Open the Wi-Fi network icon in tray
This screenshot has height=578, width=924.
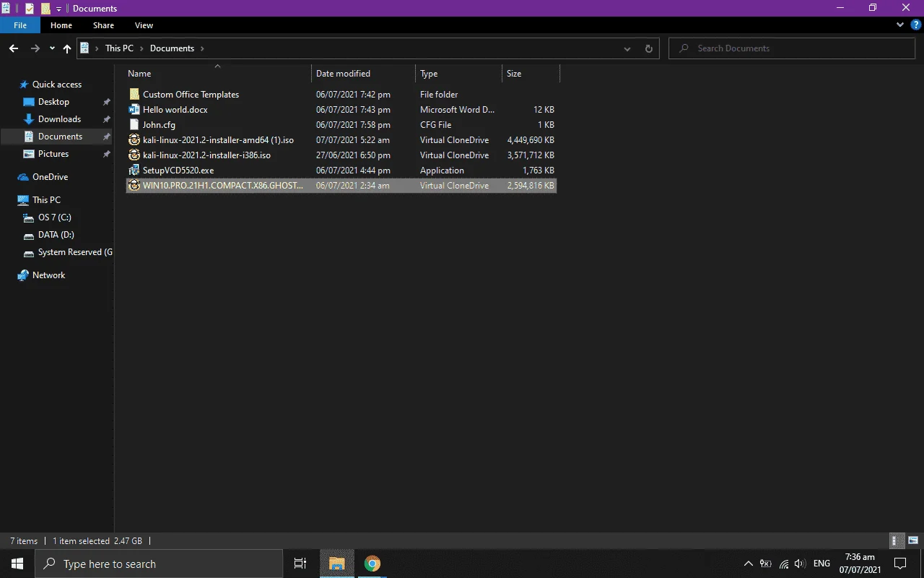click(783, 564)
